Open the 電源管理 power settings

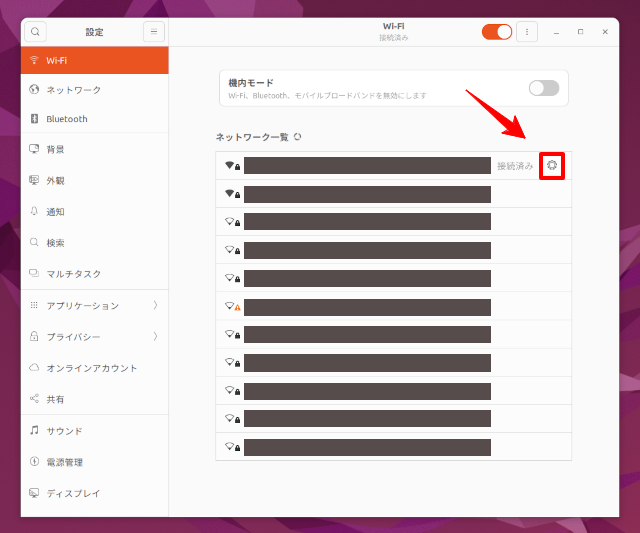coord(64,462)
